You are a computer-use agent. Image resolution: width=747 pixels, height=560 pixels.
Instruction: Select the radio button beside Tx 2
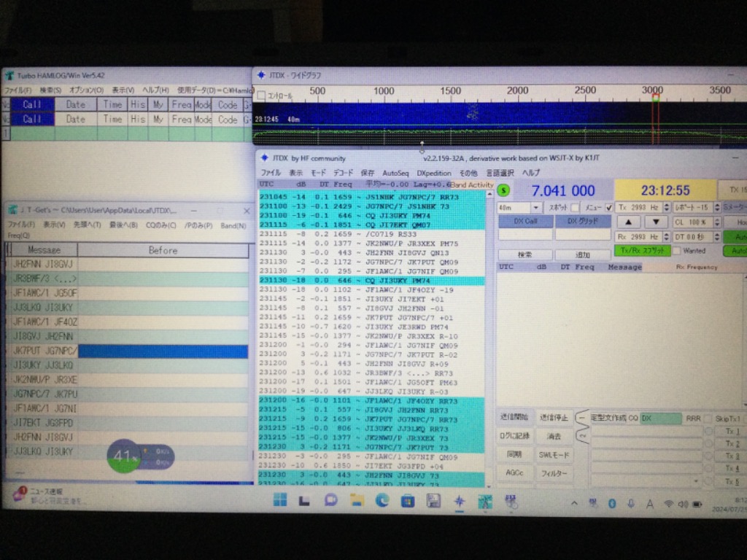[709, 444]
